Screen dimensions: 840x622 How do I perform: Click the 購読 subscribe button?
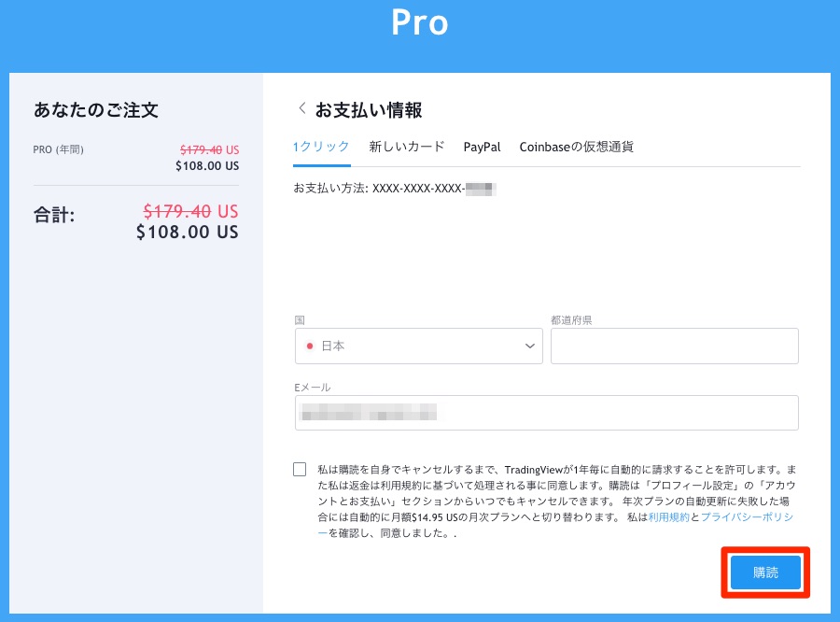point(765,573)
